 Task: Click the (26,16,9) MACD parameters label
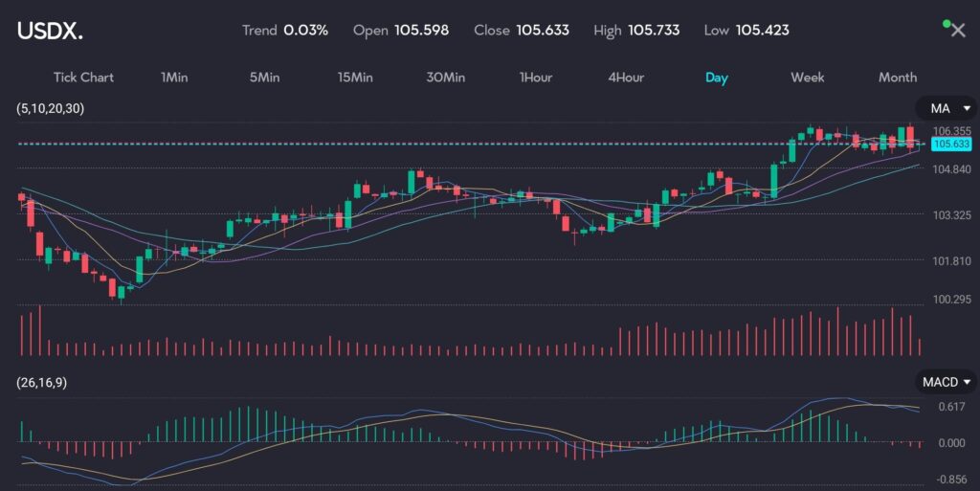pyautogui.click(x=43, y=382)
